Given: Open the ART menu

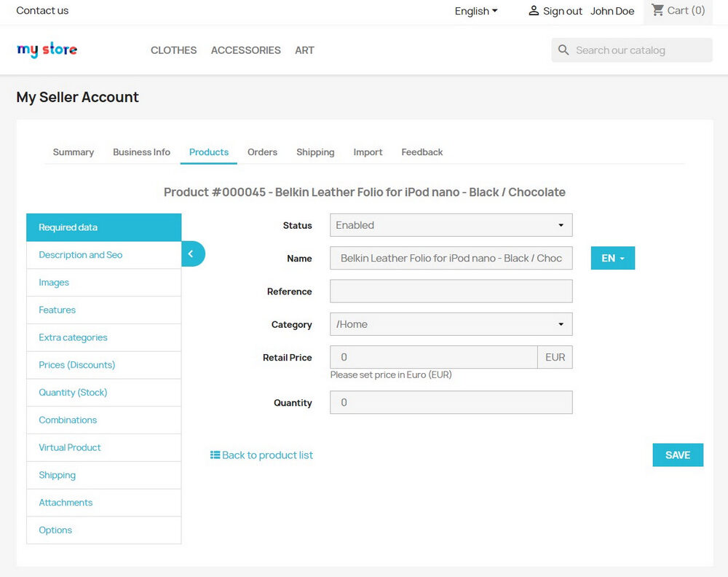Looking at the screenshot, I should (x=304, y=50).
